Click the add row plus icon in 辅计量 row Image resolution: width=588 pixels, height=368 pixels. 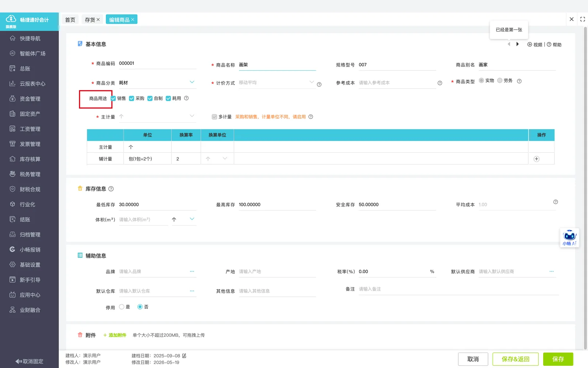pos(537,159)
